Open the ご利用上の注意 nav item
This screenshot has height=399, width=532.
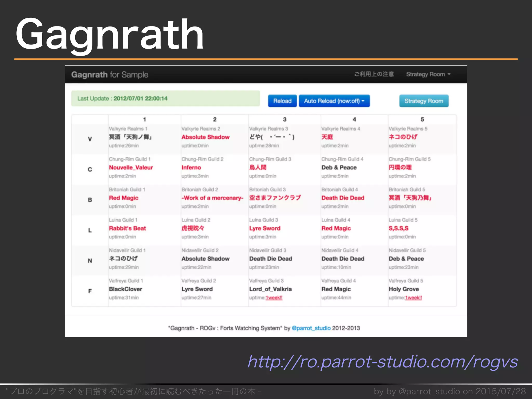pos(374,74)
